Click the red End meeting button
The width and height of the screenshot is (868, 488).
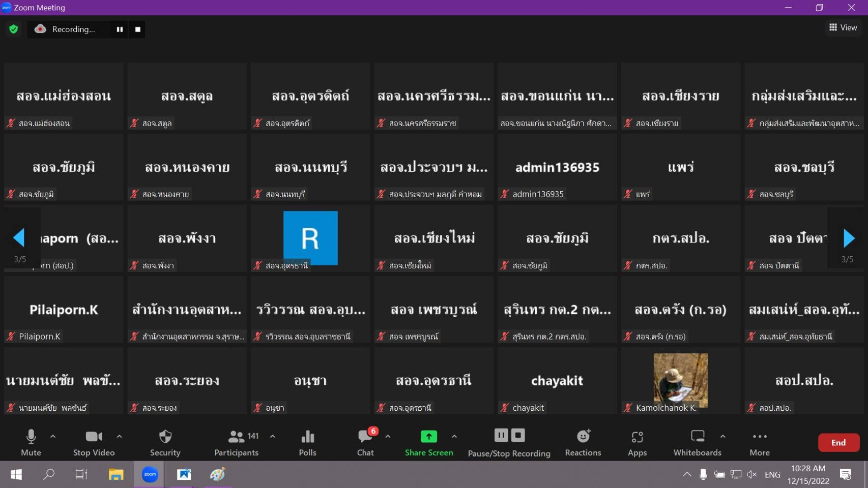pos(838,442)
